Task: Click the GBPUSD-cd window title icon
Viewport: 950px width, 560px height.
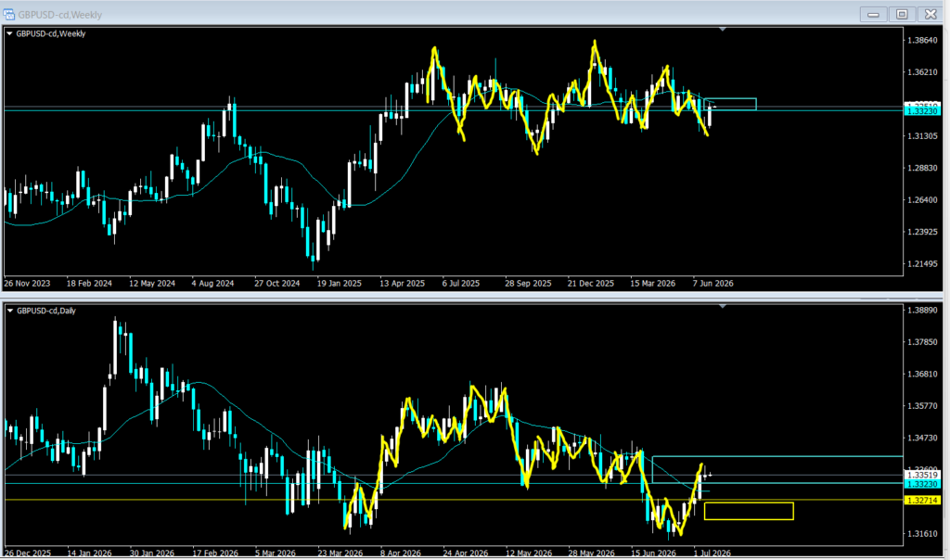Action: click(x=8, y=14)
